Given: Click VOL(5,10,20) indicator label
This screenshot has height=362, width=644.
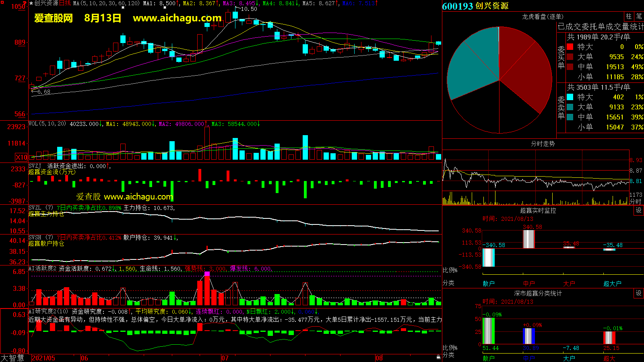Looking at the screenshot, I should click(47, 124).
